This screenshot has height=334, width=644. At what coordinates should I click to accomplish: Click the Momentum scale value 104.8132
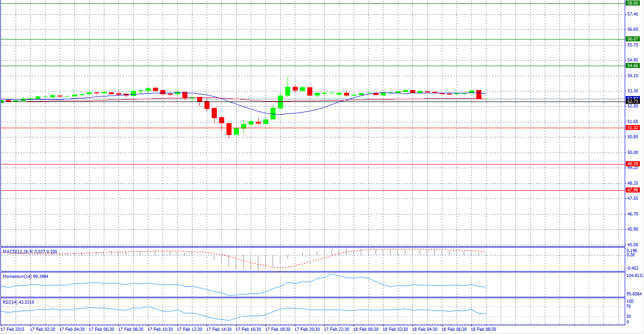[x=635, y=276]
